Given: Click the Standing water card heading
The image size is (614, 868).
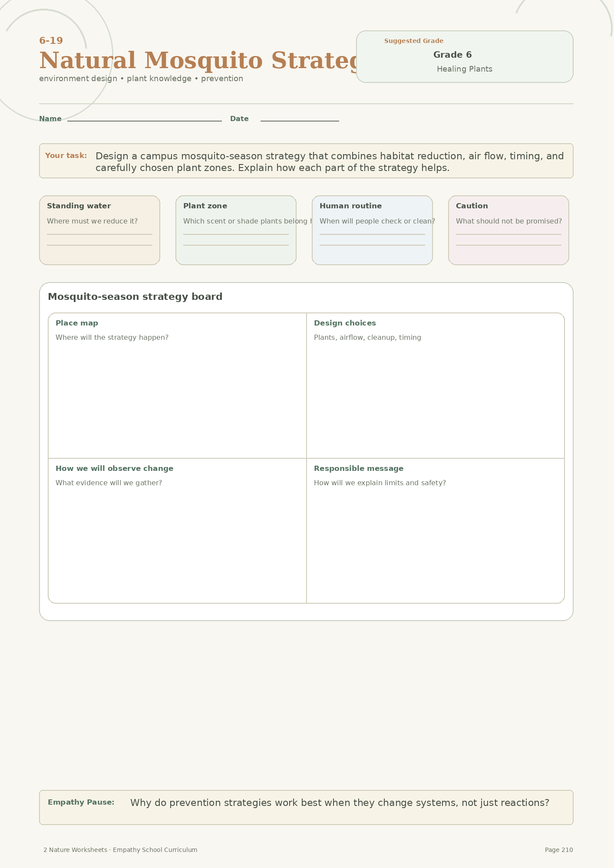Looking at the screenshot, I should click(x=79, y=206).
